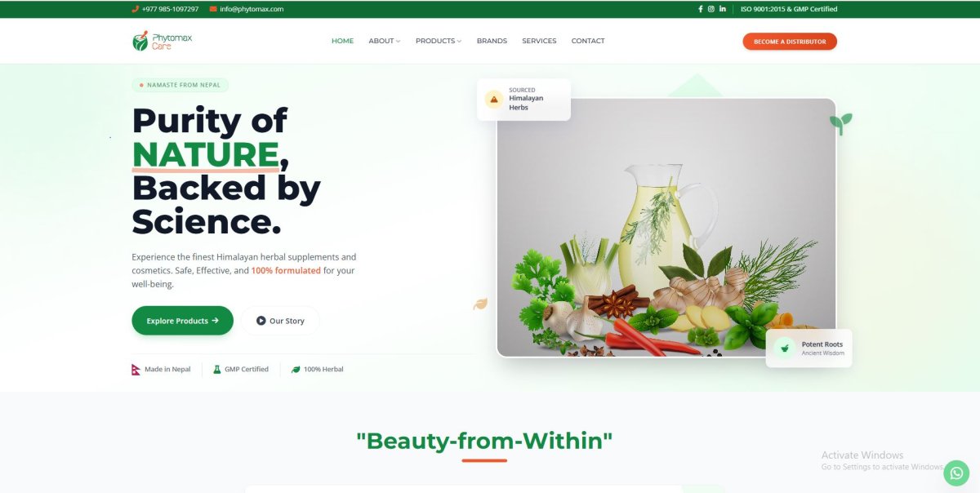Click the phone icon beside +977 number
Image resolution: width=980 pixels, height=493 pixels.
coord(136,9)
